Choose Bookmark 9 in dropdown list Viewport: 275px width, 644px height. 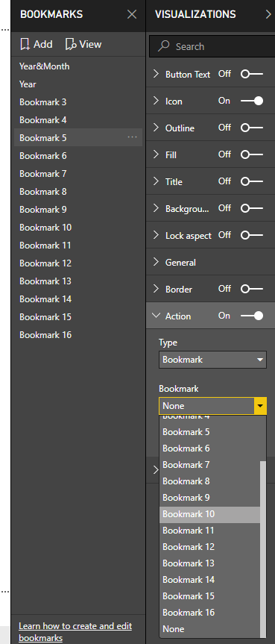[209, 498]
